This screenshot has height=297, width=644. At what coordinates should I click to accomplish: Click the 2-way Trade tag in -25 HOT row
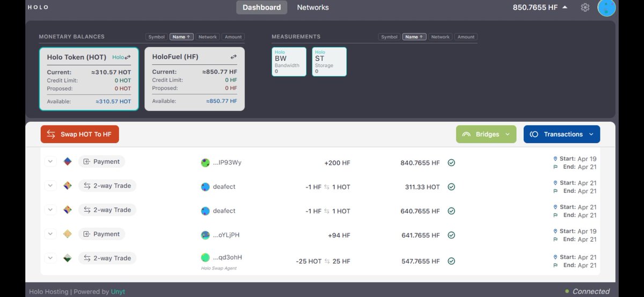pyautogui.click(x=107, y=258)
